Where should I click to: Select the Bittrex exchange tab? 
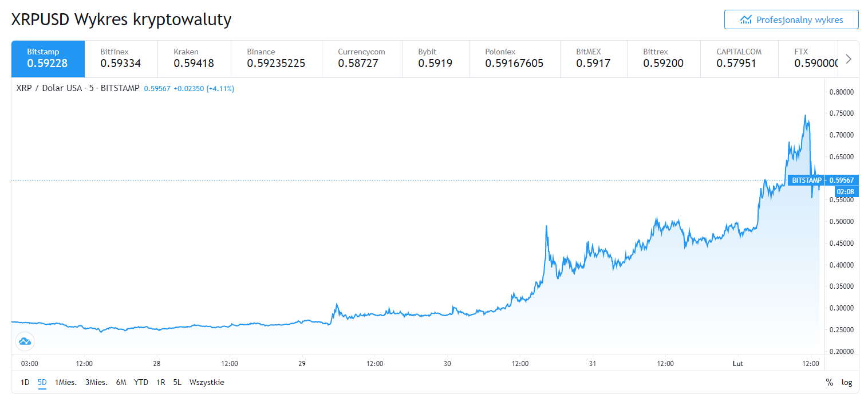(x=664, y=59)
